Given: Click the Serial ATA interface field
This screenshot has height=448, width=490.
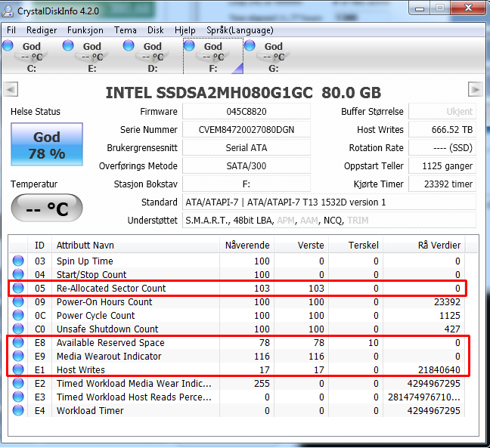Looking at the screenshot, I should [247, 147].
